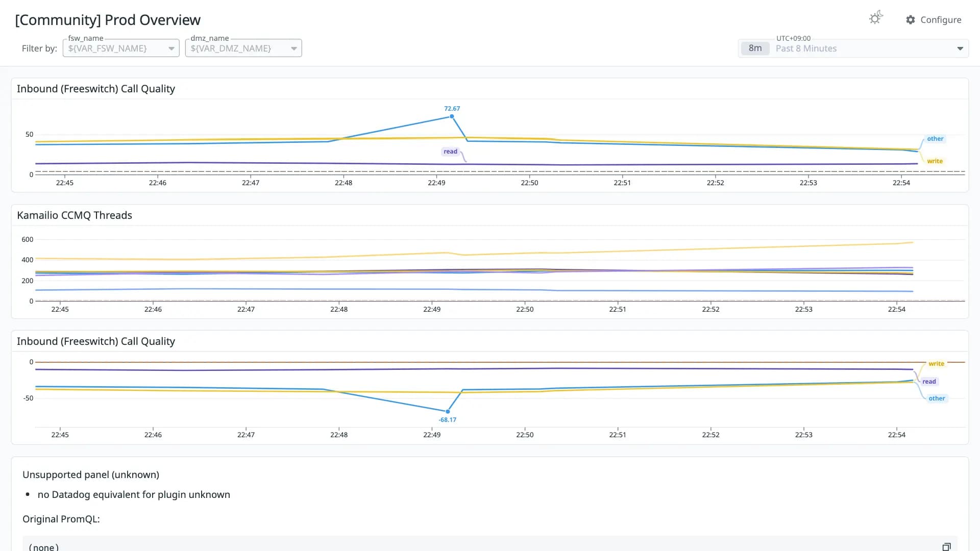The image size is (980, 551).
Task: Click the 600 y-axis label in Kamailio chart
Action: pyautogui.click(x=28, y=239)
